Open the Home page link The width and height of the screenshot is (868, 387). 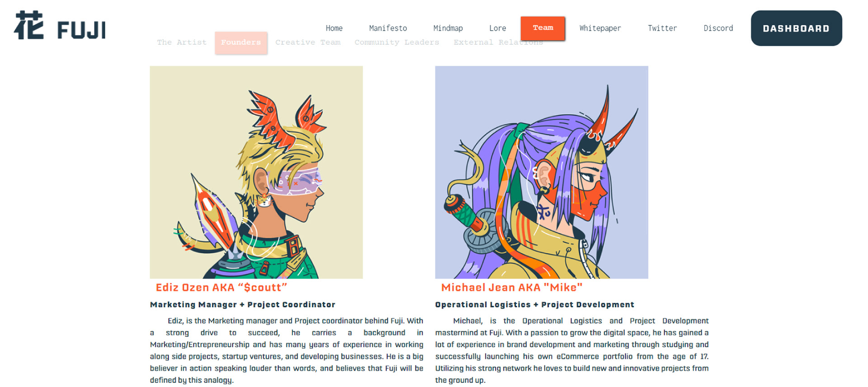[x=334, y=28]
